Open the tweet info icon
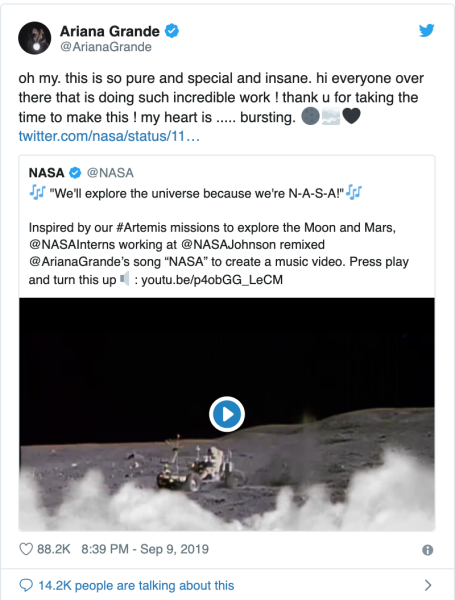This screenshot has height=600, width=455. coord(427,550)
